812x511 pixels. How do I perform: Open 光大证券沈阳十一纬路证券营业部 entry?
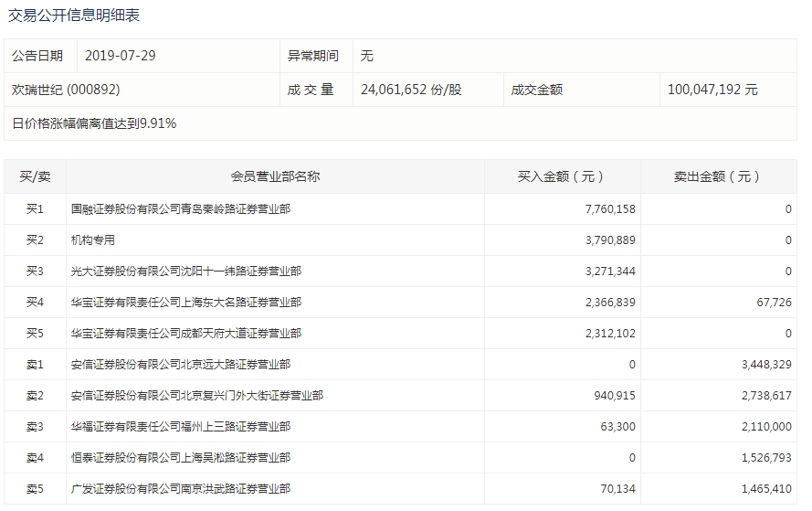pyautogui.click(x=186, y=271)
